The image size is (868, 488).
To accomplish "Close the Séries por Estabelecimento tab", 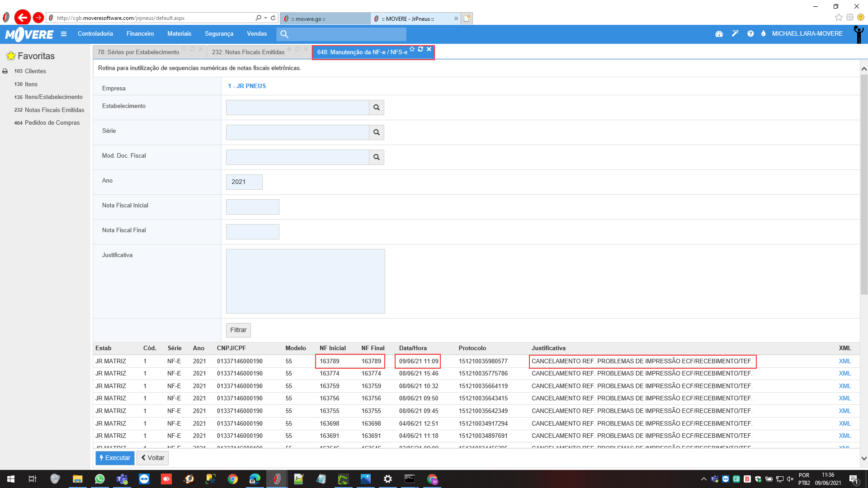I will pyautogui.click(x=201, y=49).
